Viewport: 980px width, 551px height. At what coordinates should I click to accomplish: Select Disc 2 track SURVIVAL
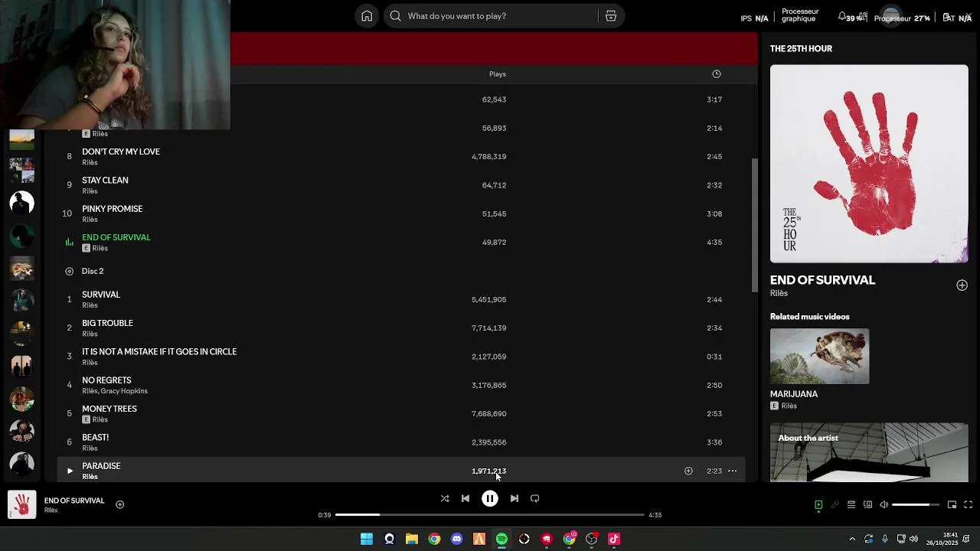(402, 299)
